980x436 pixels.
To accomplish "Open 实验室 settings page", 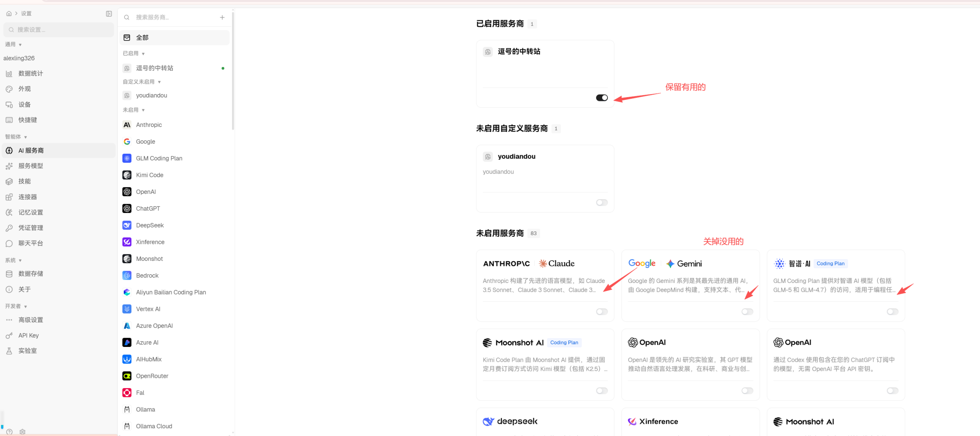I will [x=59, y=351].
